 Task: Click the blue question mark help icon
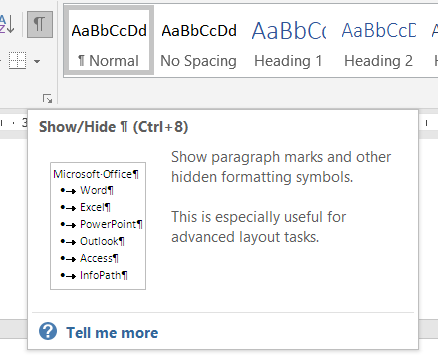click(x=48, y=331)
